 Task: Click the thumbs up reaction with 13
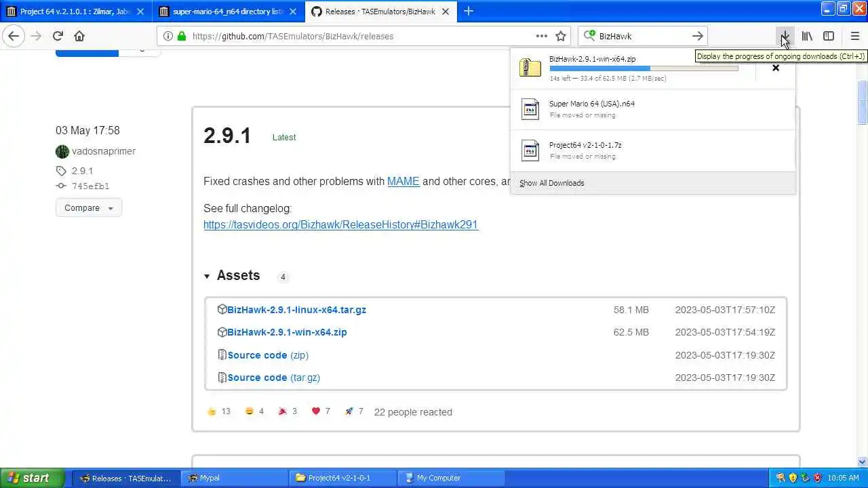click(x=219, y=411)
